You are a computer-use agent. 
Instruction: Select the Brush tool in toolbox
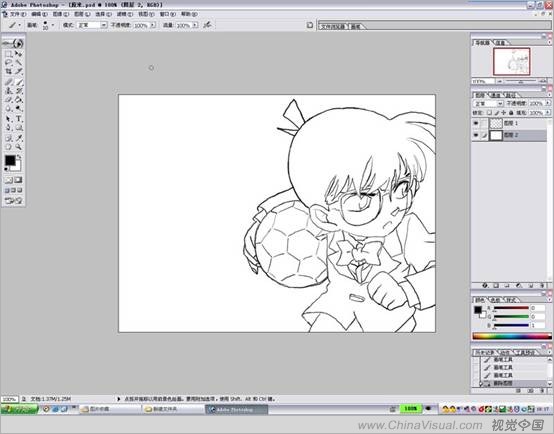[x=18, y=82]
